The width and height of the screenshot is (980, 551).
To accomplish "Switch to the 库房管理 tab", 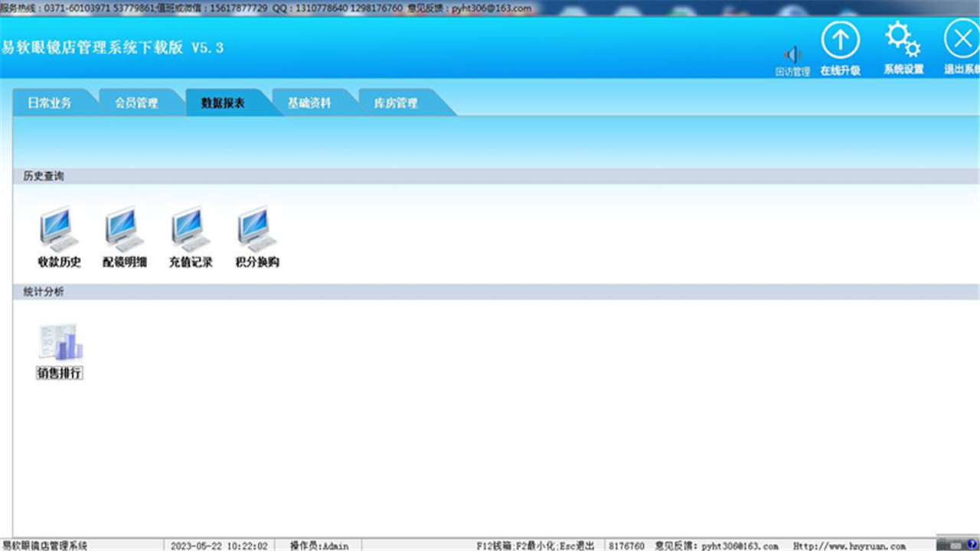I will coord(397,103).
